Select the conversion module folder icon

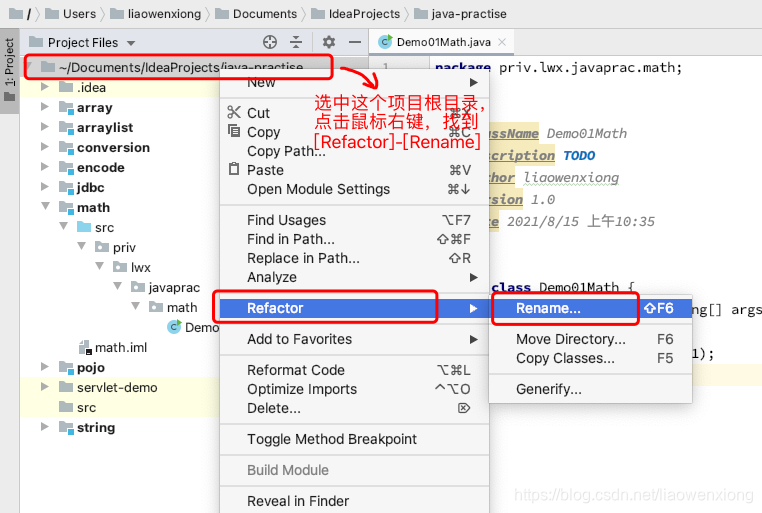[66, 147]
